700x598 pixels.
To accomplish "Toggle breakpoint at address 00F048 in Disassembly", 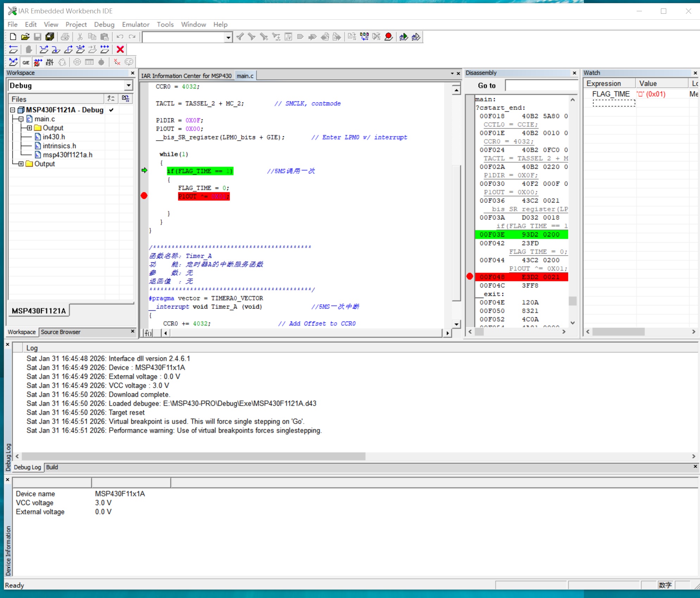I will (469, 276).
